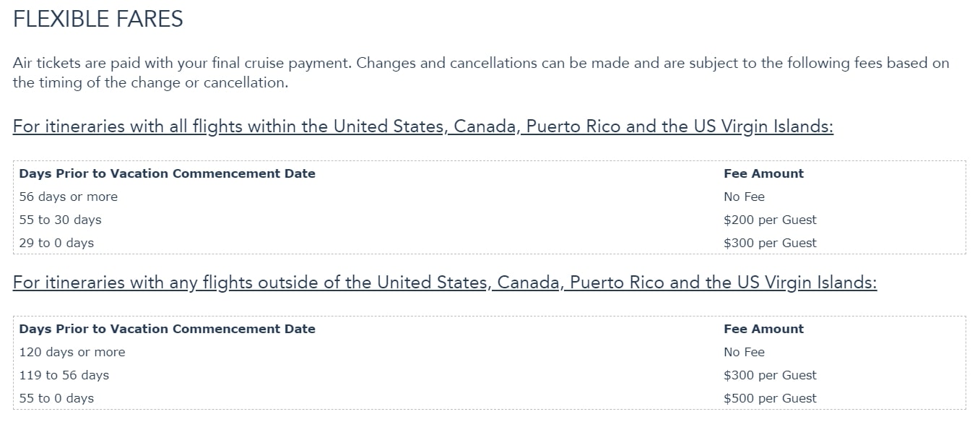
Task: Click the '$500 per Guest' fee
Action: [770, 398]
